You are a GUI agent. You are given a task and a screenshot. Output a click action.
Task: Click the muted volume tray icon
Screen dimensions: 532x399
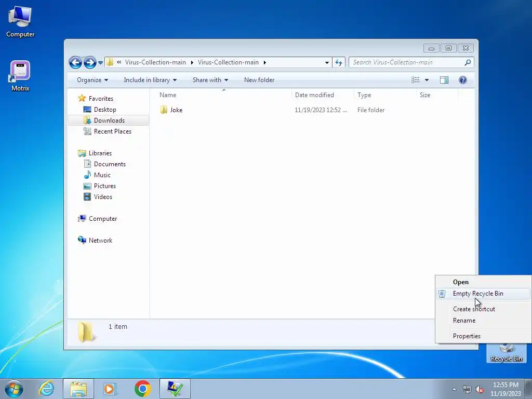pos(480,390)
